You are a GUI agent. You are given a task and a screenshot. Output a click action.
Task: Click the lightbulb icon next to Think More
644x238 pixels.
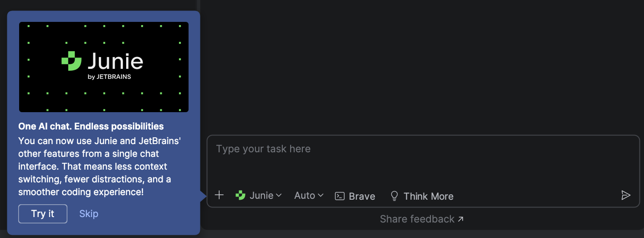(394, 196)
